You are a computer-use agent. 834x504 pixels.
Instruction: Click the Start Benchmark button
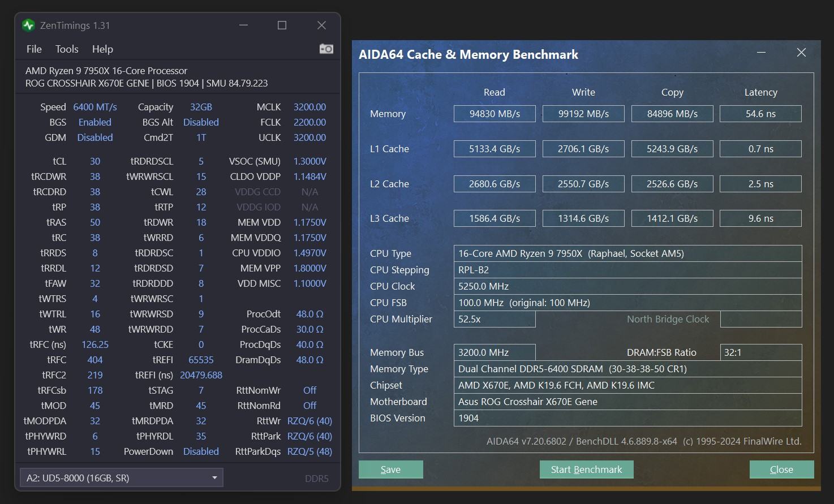tap(586, 469)
